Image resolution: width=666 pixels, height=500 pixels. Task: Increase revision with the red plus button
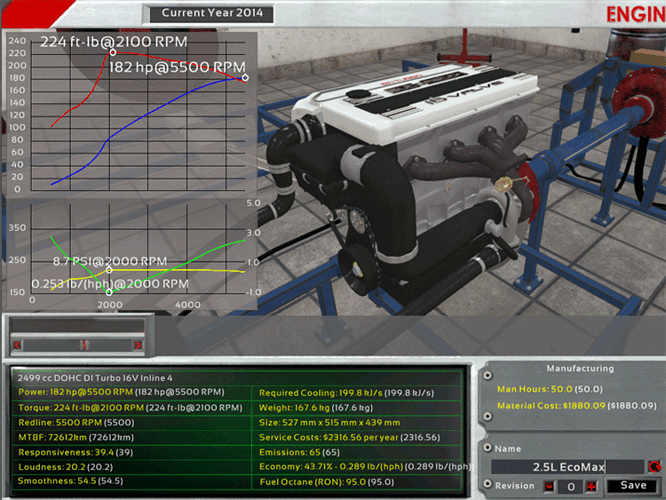[x=591, y=485]
